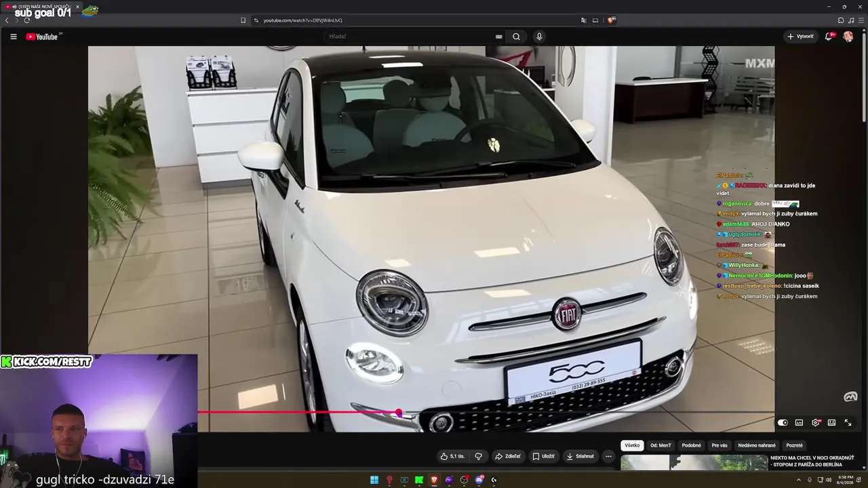This screenshot has height=488, width=868.
Task: Open the on-screen keyboard in search box
Action: (x=498, y=37)
